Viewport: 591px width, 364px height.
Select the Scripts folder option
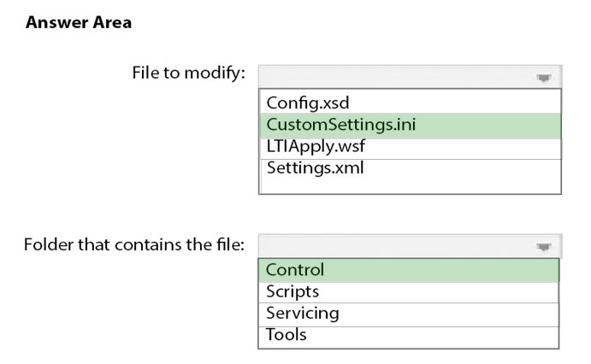point(409,292)
